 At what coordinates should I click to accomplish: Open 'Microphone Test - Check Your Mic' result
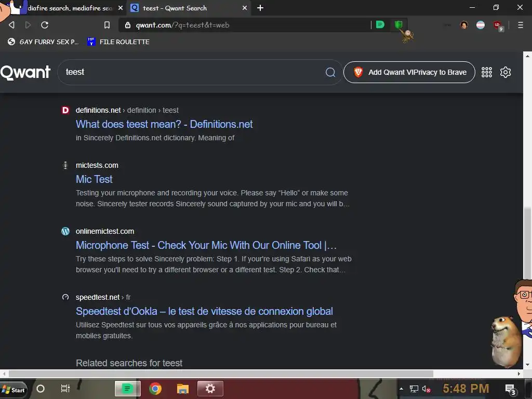206,245
